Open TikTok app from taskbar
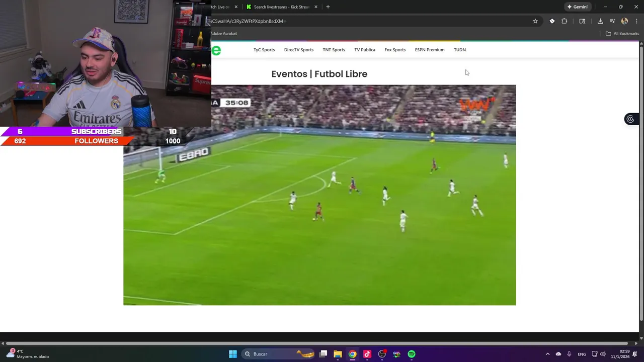The height and width of the screenshot is (362, 644). [367, 354]
